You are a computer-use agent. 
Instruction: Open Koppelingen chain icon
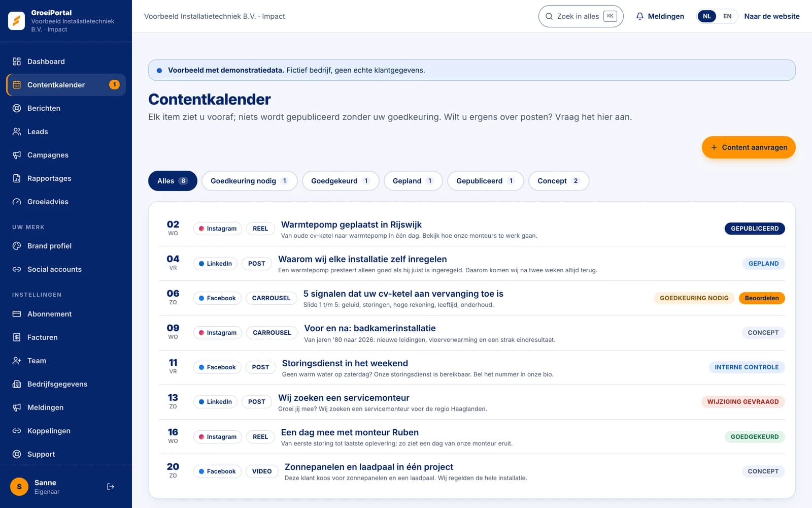click(x=17, y=431)
